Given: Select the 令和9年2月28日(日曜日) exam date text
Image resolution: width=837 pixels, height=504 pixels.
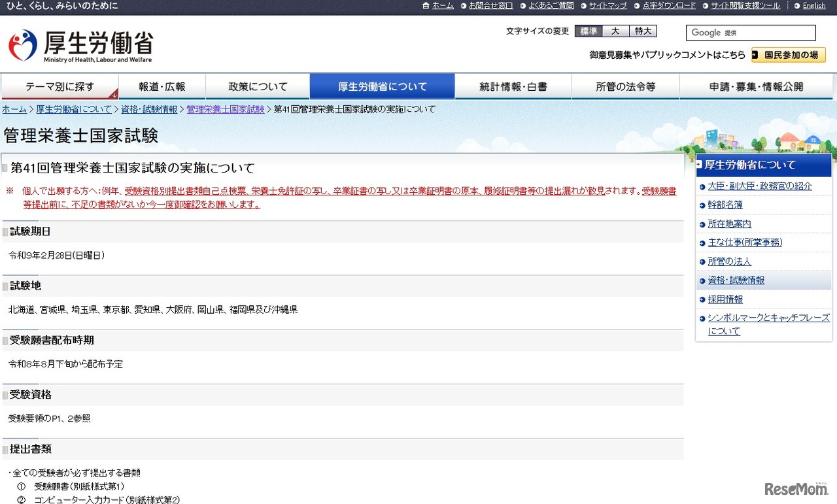Looking at the screenshot, I should [x=57, y=255].
